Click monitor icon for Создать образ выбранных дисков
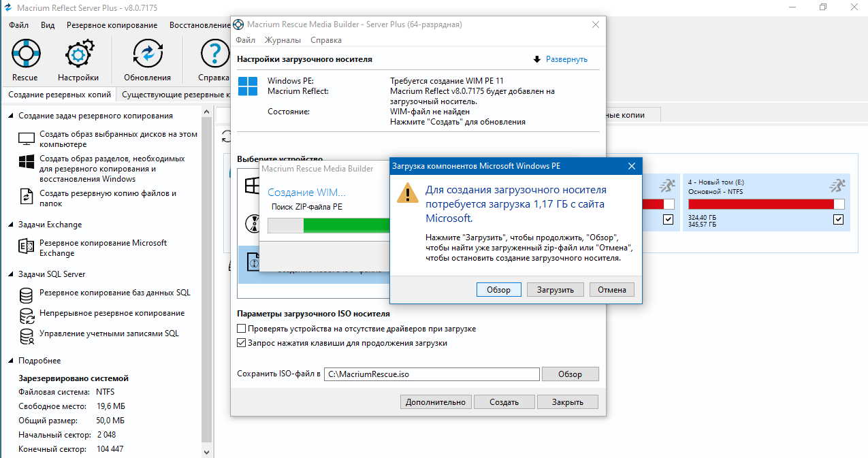868x458 pixels. pos(27,140)
